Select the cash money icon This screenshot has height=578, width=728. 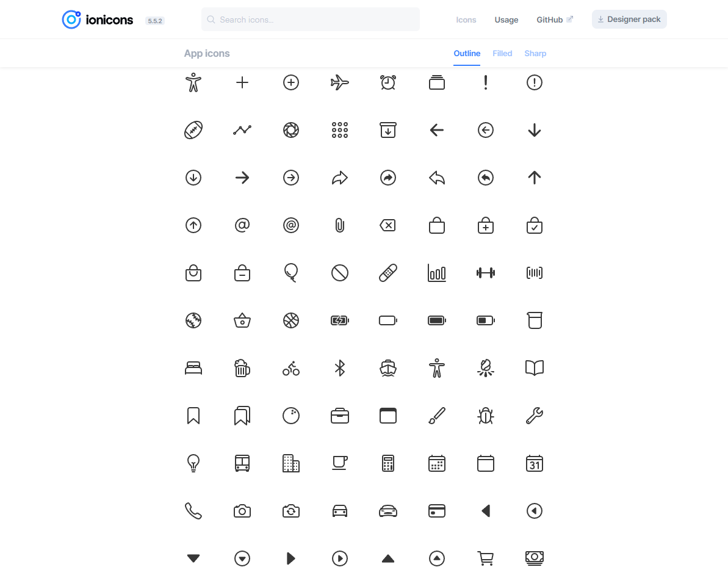coord(535,558)
